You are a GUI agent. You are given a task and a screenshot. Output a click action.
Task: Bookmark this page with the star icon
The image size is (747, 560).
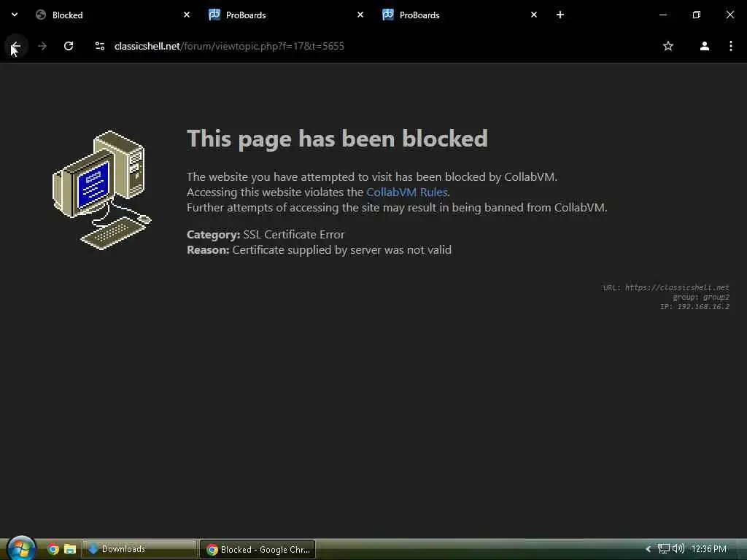(668, 46)
